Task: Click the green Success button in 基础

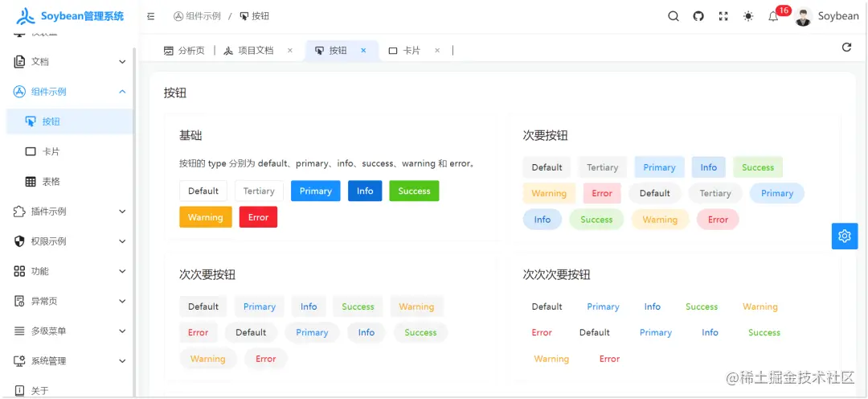Action: 414,191
